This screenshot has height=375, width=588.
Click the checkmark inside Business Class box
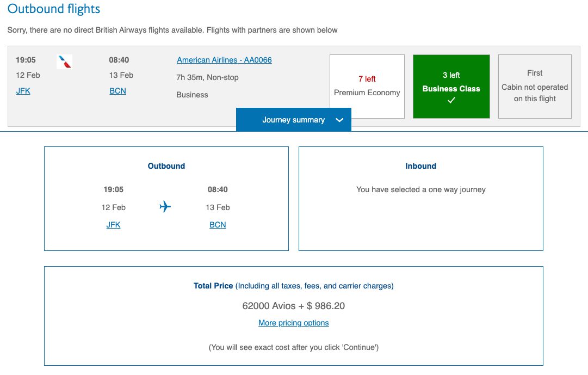coord(451,100)
